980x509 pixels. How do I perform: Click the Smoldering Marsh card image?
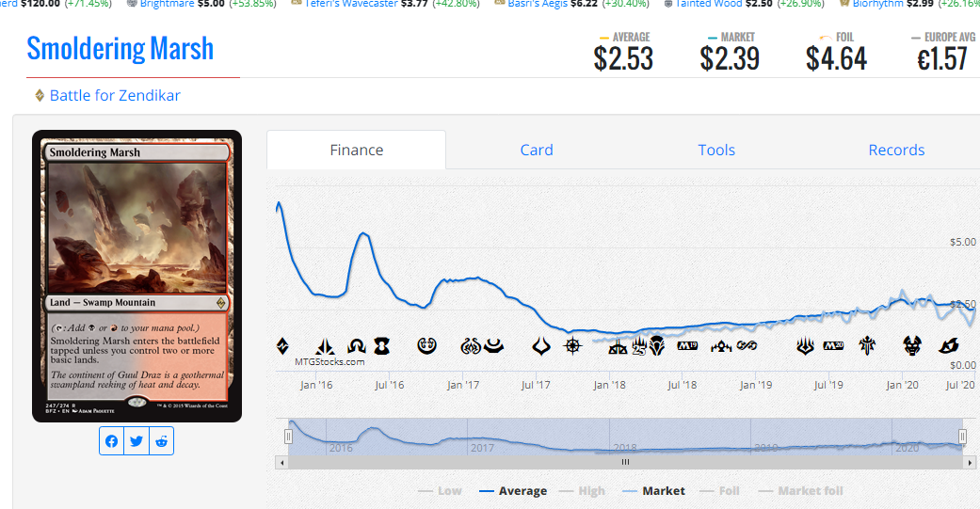137,276
